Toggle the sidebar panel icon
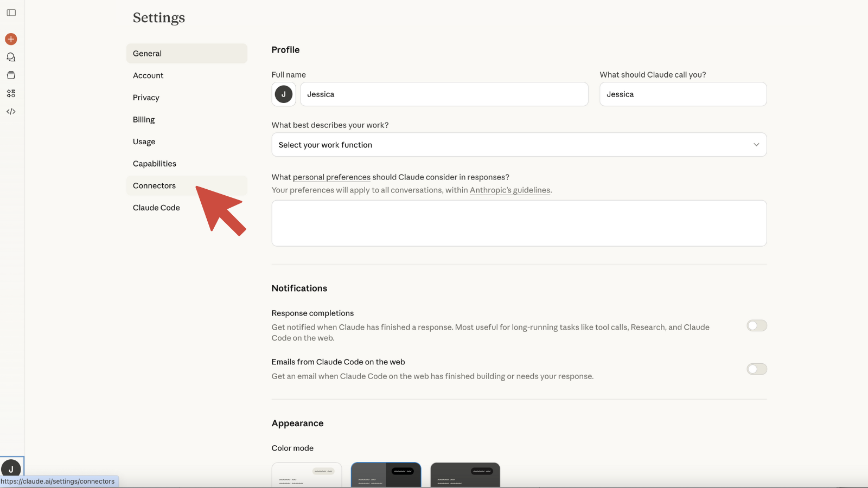 11,12
